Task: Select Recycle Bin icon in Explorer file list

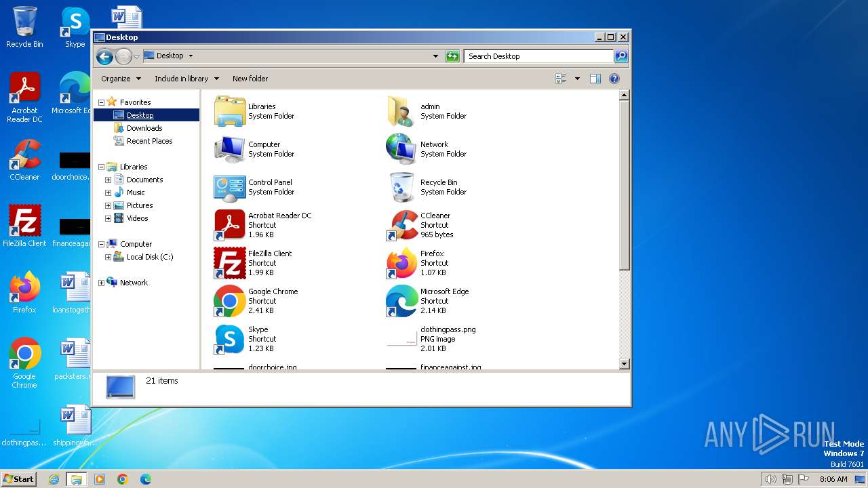Action: point(401,187)
